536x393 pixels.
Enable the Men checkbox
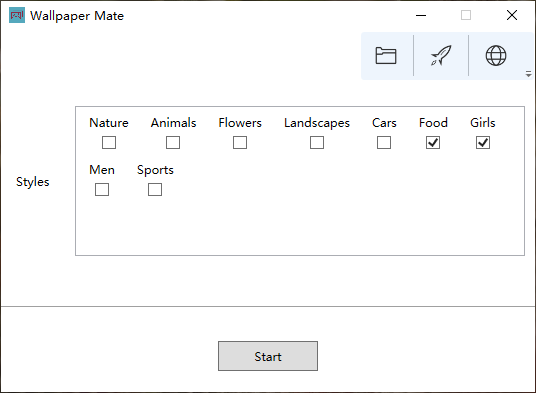(102, 189)
